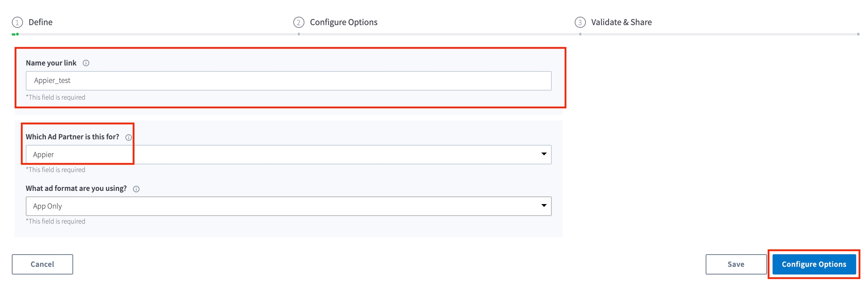
Task: Click the step 2 circle number icon
Action: coord(299,22)
